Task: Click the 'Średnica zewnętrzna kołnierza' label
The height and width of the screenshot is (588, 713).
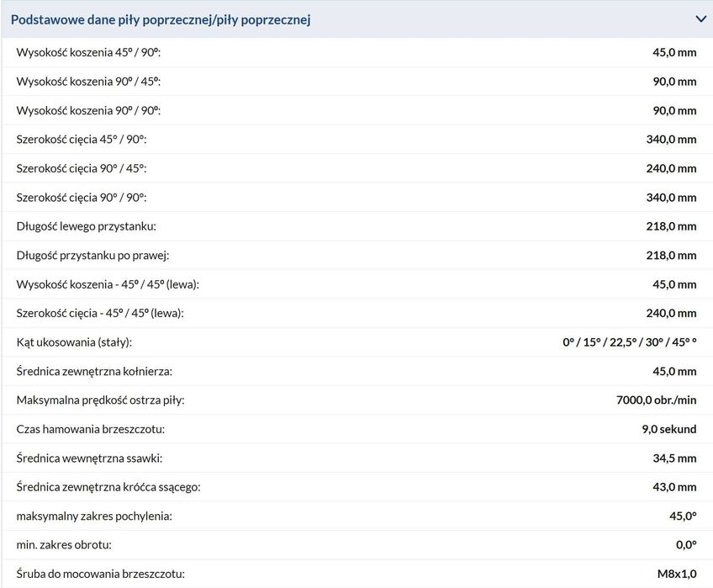Action: pyautogui.click(x=94, y=371)
